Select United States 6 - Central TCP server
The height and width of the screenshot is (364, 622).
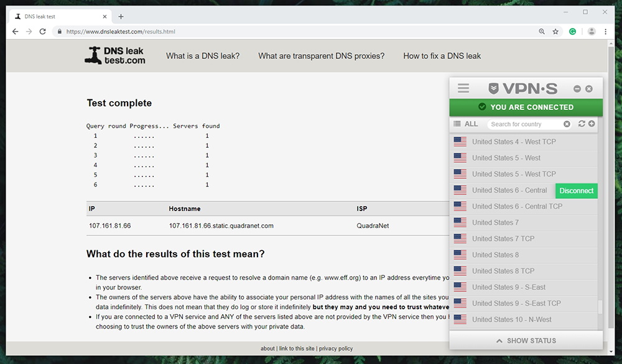click(x=524, y=206)
